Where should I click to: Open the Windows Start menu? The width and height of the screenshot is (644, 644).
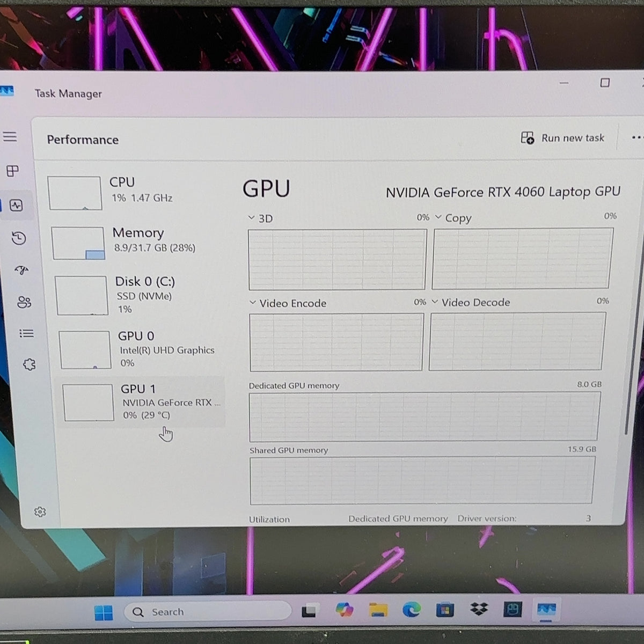tap(104, 612)
